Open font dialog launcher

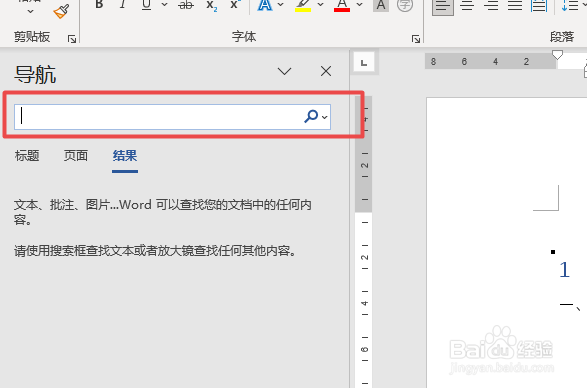point(416,39)
